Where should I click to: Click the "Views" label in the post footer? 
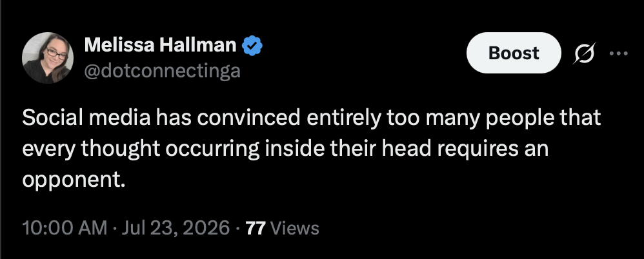[x=296, y=228]
